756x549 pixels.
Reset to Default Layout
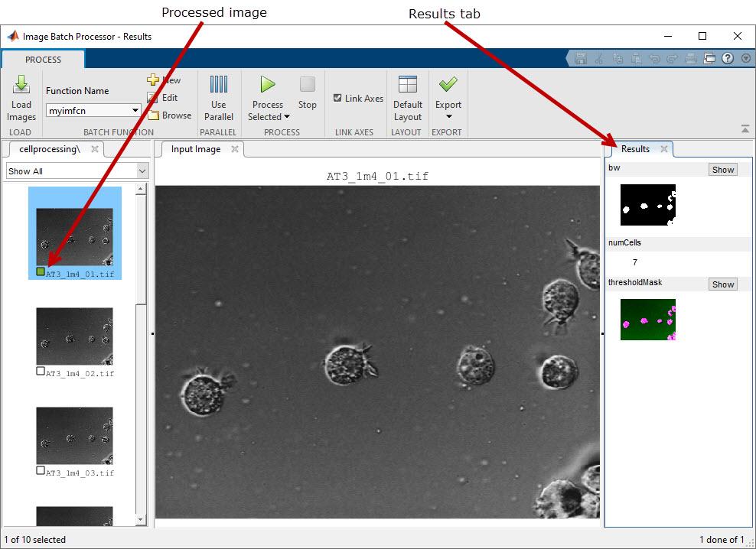(407, 99)
